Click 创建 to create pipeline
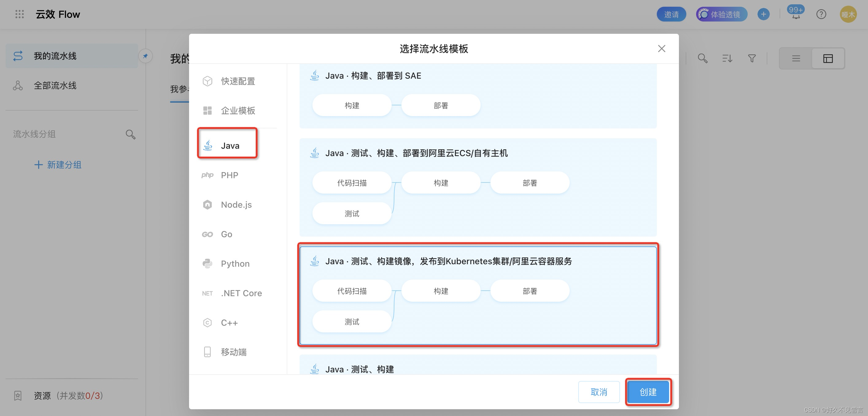The height and width of the screenshot is (416, 868). point(648,392)
